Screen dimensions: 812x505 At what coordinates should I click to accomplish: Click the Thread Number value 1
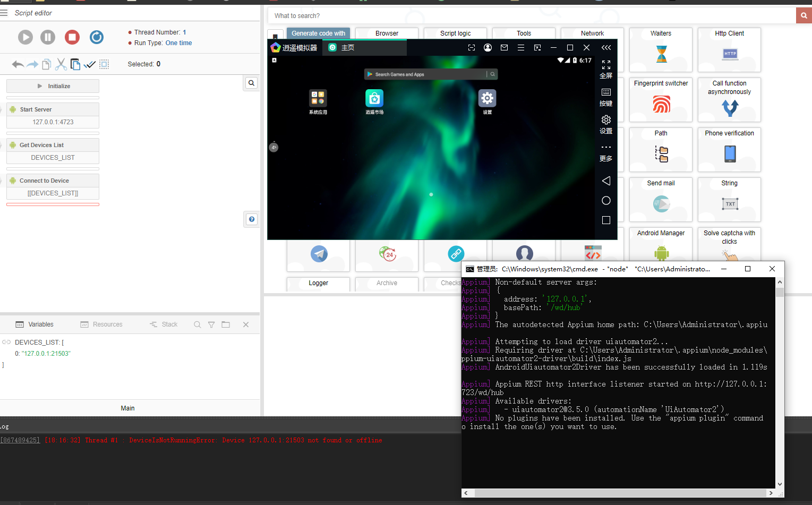tap(184, 32)
